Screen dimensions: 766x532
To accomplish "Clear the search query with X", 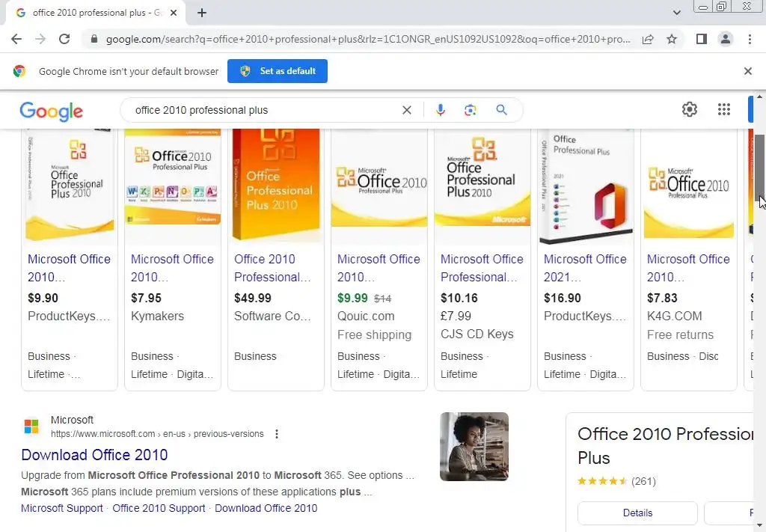I will point(406,111).
